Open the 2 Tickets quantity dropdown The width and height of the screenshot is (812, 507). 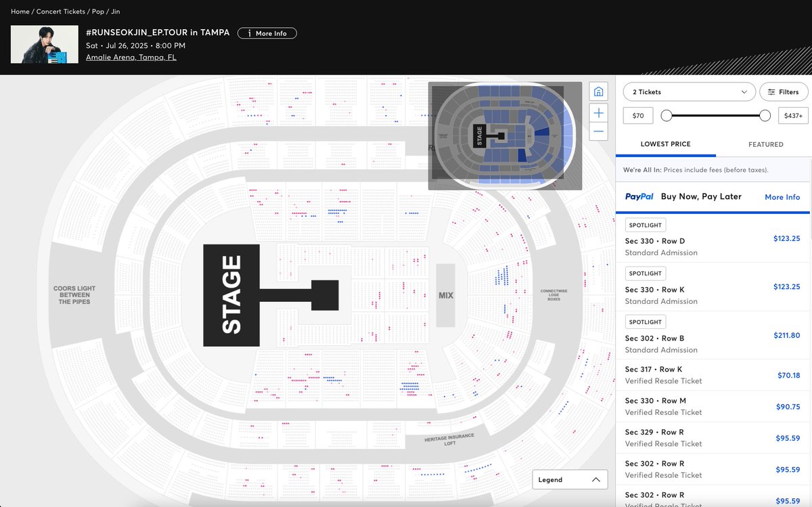(689, 92)
